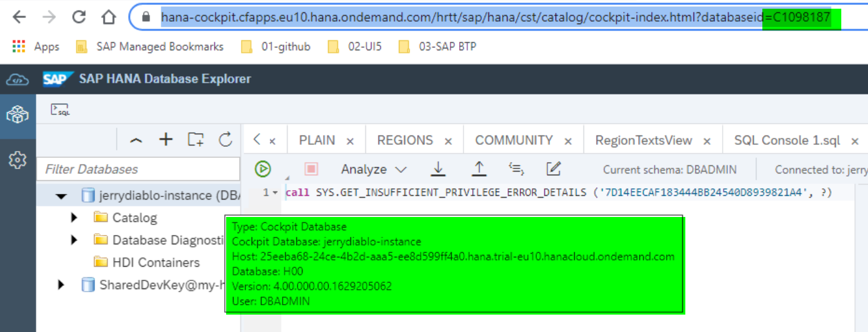The image size is (868, 332).
Task: Click the Database Explorer cubes sidebar icon
Action: [17, 114]
